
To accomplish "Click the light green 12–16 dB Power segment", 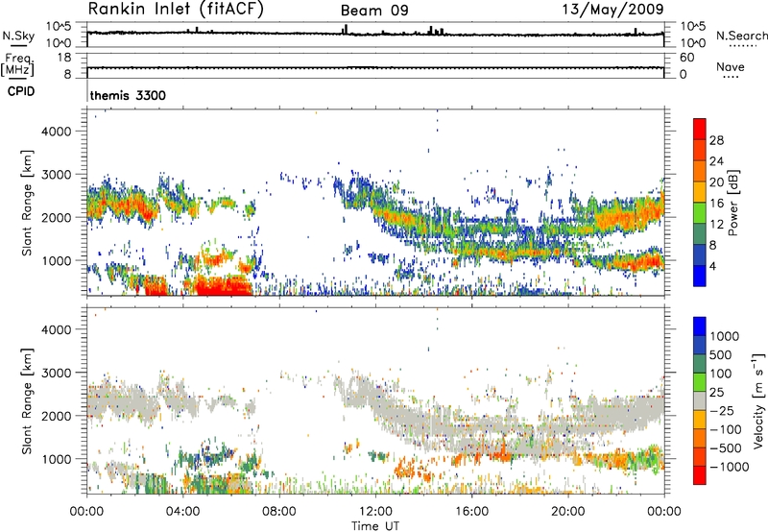I will click(x=700, y=213).
